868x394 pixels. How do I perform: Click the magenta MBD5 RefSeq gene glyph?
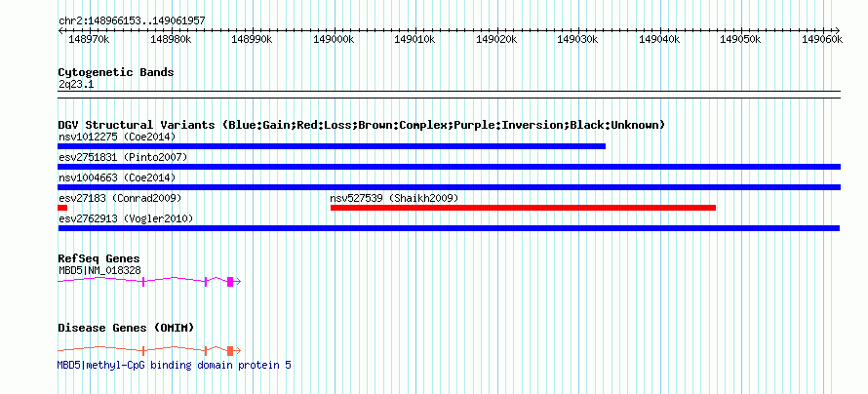(149, 282)
